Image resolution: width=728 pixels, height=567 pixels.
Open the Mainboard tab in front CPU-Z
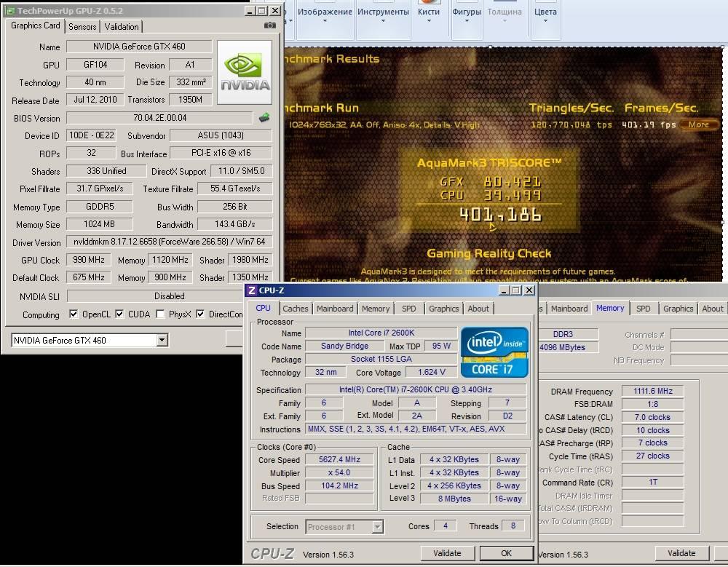(x=335, y=309)
